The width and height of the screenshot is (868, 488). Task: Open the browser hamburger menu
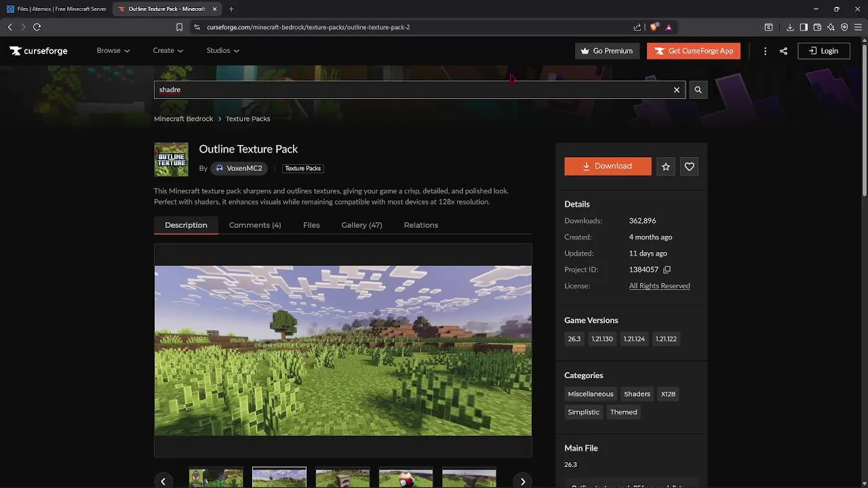click(858, 27)
